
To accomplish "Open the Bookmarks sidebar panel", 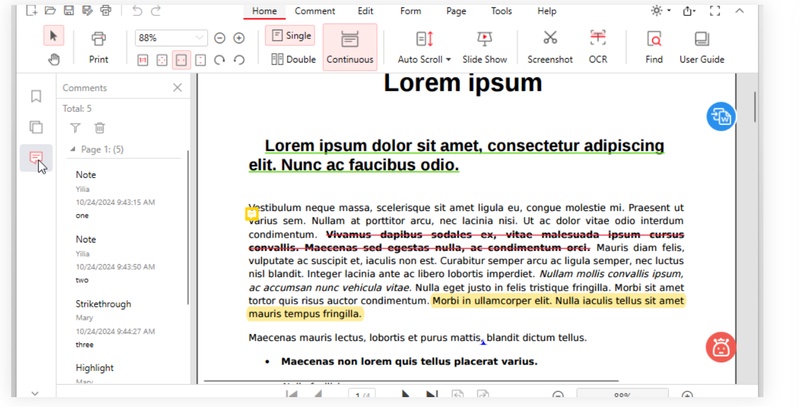I will point(36,97).
